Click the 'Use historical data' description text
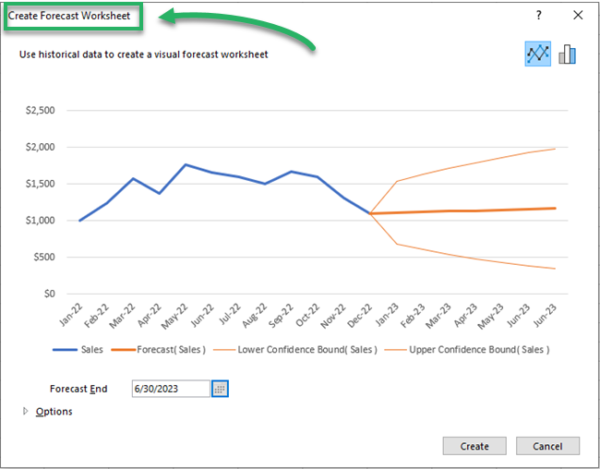 point(143,55)
